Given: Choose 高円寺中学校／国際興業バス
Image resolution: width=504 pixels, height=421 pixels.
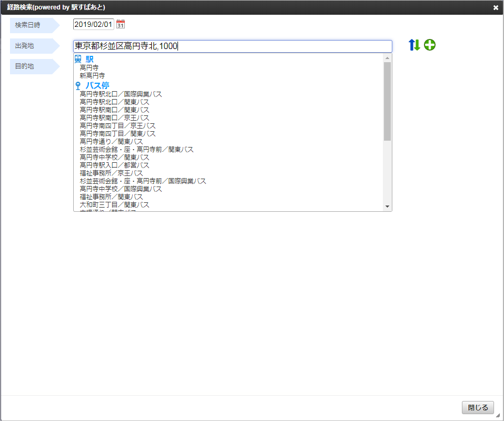Looking at the screenshot, I should click(x=121, y=189).
